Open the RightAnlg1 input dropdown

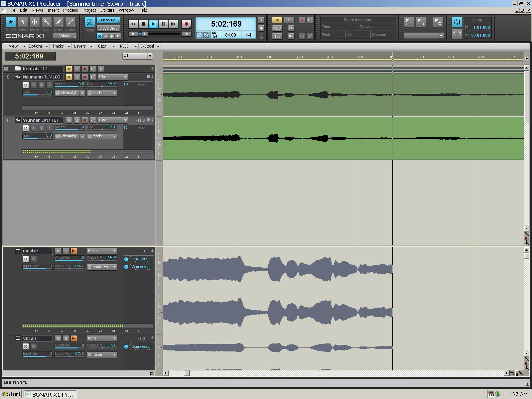coord(82,136)
